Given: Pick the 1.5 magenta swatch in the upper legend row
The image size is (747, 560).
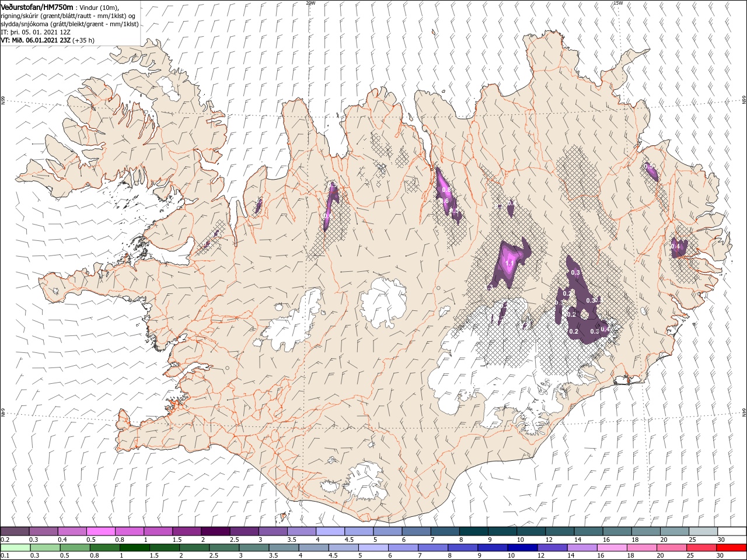Looking at the screenshot, I should coord(187,531).
